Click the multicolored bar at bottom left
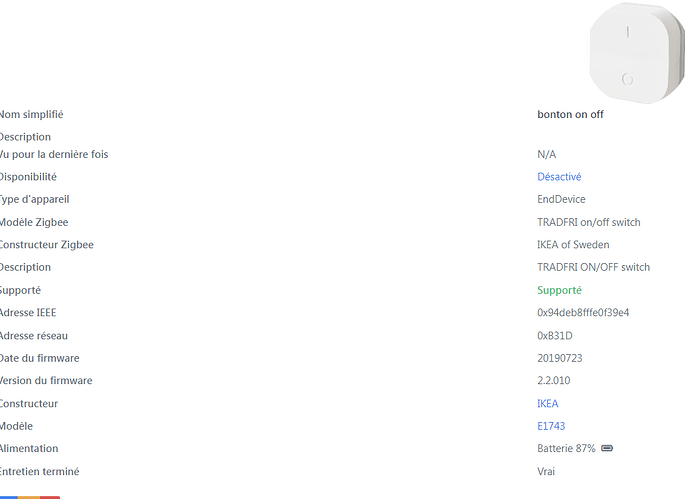The height and width of the screenshot is (499, 685). pos(28,496)
